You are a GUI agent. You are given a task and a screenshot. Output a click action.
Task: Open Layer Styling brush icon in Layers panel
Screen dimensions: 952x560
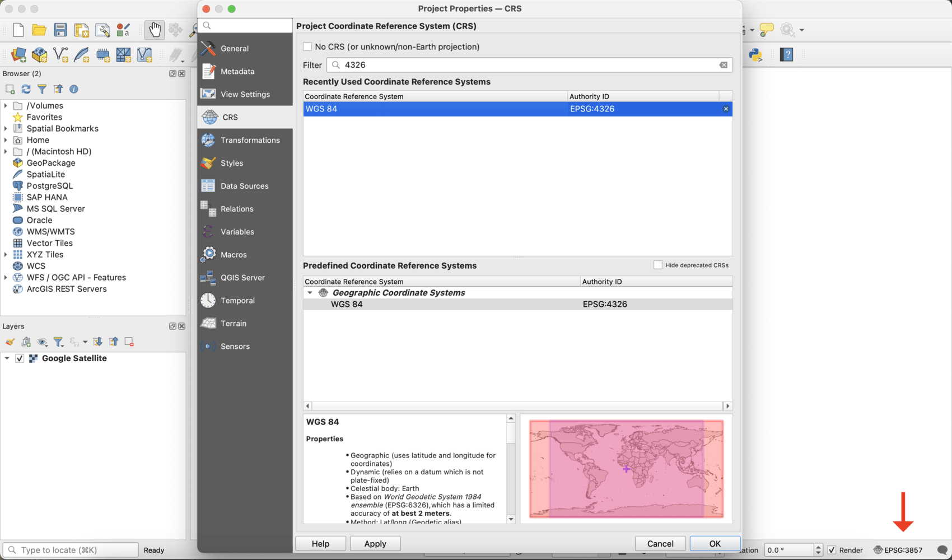pyautogui.click(x=10, y=342)
